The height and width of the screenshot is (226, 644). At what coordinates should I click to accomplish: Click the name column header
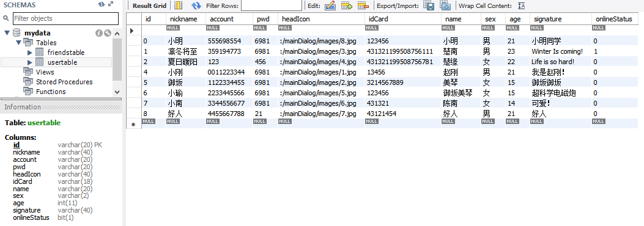coord(461,19)
